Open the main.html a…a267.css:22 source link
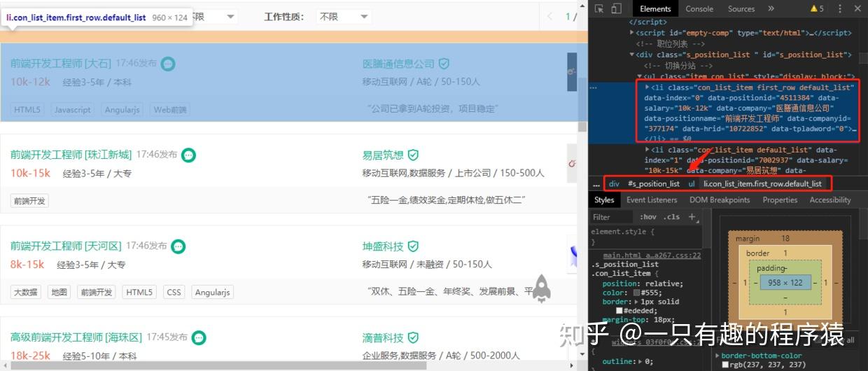This screenshot has height=371, width=868. 652,255
